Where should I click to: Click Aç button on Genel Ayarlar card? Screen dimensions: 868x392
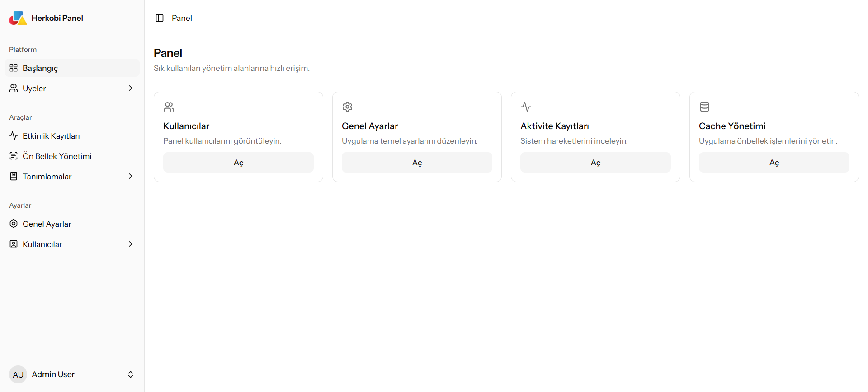click(x=417, y=162)
